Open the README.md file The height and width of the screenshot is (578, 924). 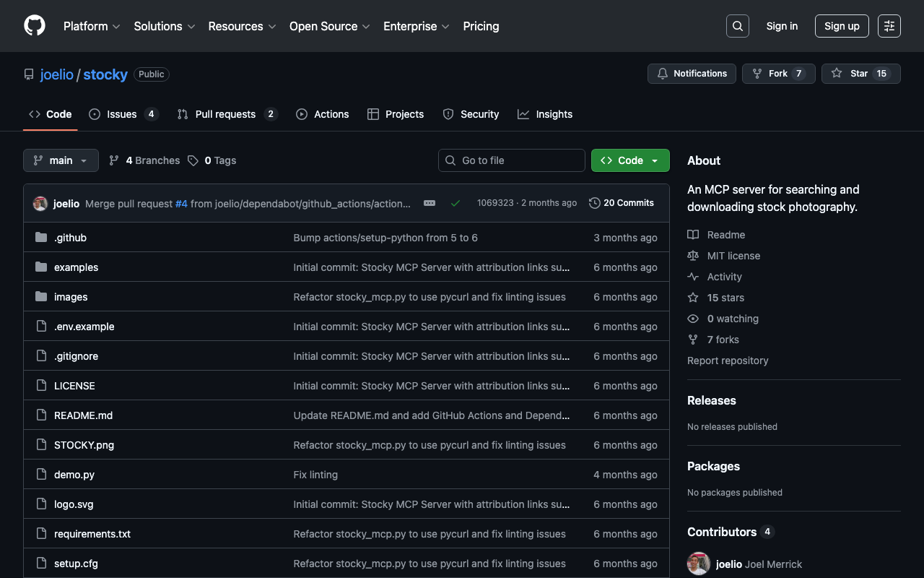[x=83, y=415]
